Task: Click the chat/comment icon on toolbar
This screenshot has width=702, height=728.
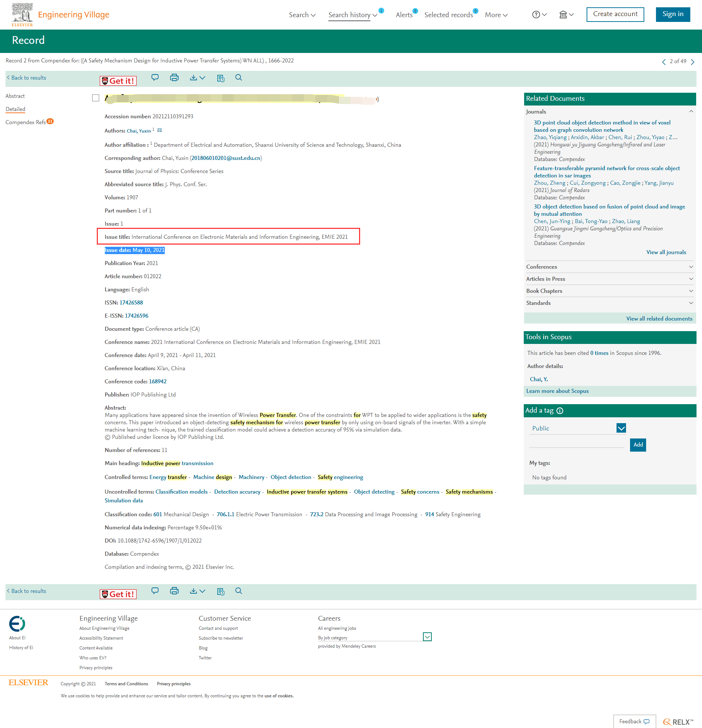Action: click(155, 77)
